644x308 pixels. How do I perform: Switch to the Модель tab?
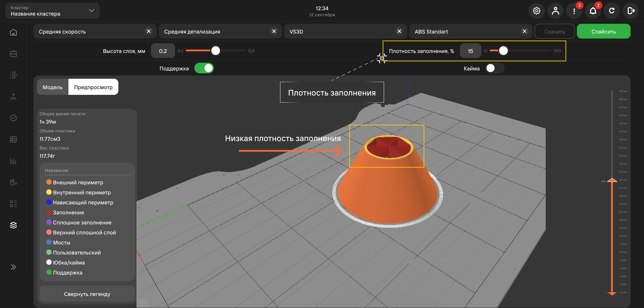pos(52,87)
